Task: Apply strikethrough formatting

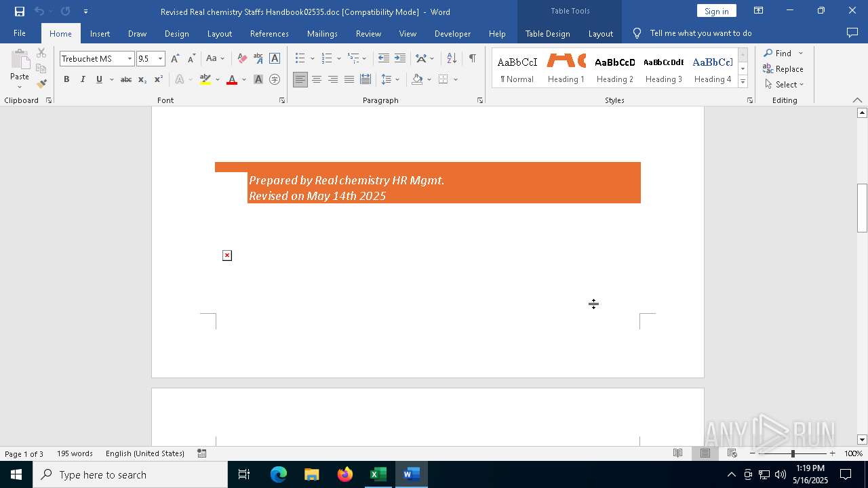Action: (126, 79)
